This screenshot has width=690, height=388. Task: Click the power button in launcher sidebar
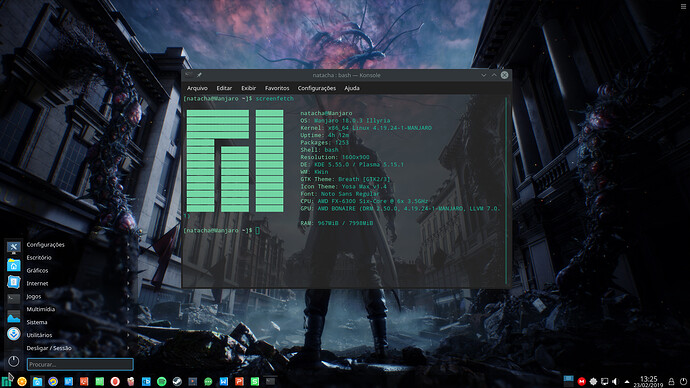click(14, 362)
